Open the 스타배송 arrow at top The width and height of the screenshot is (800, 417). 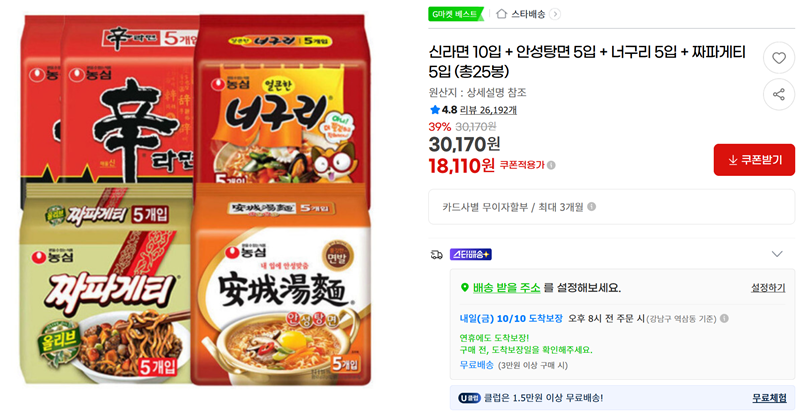tap(555, 14)
